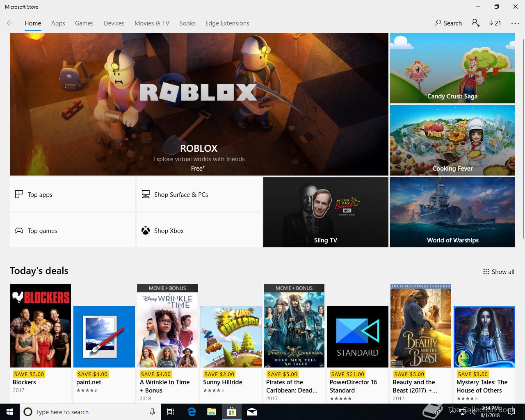Image resolution: width=525 pixels, height=420 pixels.
Task: Open the Shop Surface & PCs tile
Action: click(199, 194)
